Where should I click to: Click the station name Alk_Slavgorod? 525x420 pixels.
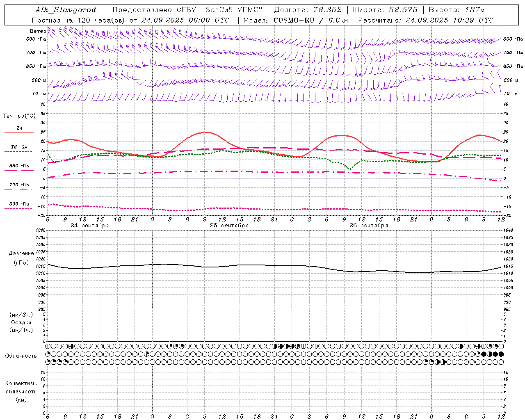pos(66,10)
